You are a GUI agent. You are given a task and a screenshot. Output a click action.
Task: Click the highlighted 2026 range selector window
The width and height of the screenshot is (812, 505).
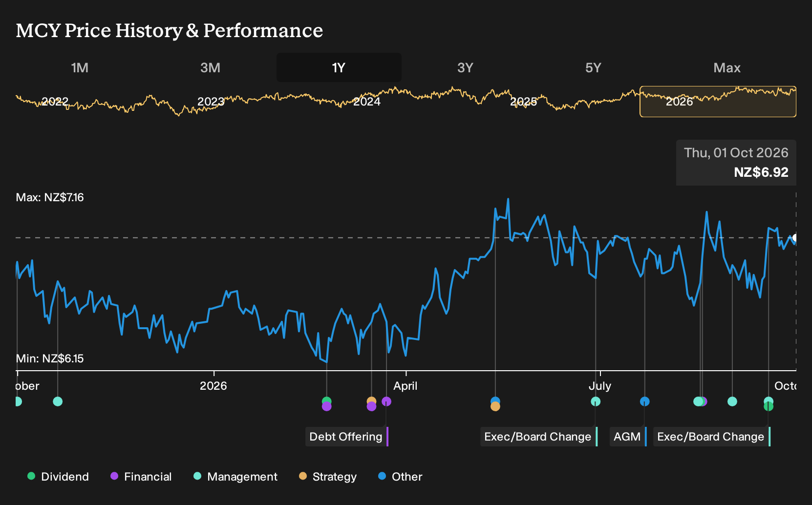pyautogui.click(x=718, y=102)
